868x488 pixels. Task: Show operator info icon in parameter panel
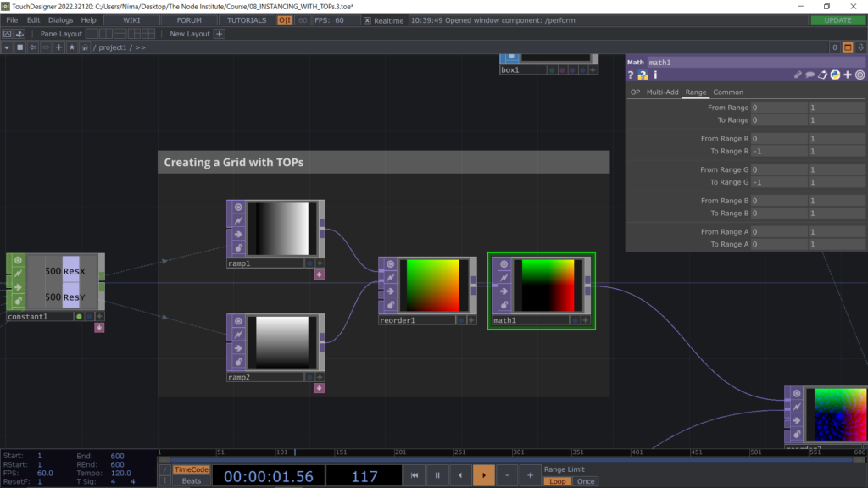(x=655, y=75)
